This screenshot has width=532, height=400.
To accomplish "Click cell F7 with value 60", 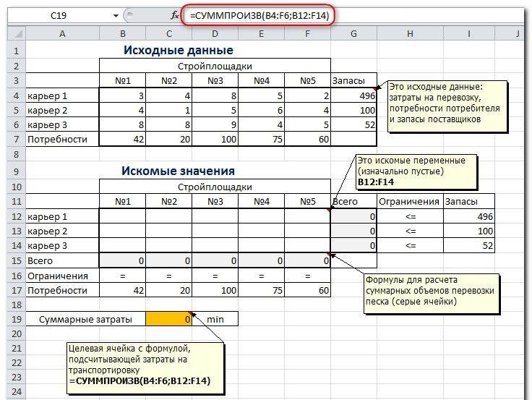I will [307, 139].
